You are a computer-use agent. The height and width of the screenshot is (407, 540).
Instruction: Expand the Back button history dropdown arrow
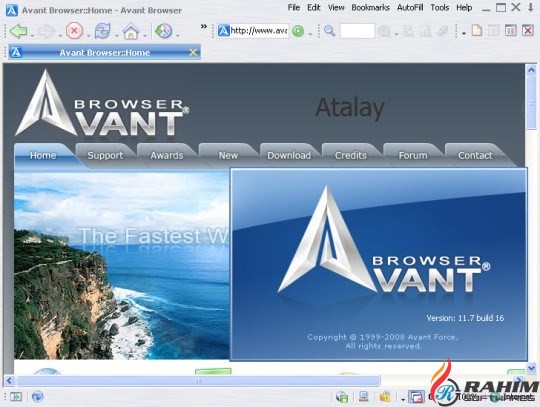tap(32, 35)
